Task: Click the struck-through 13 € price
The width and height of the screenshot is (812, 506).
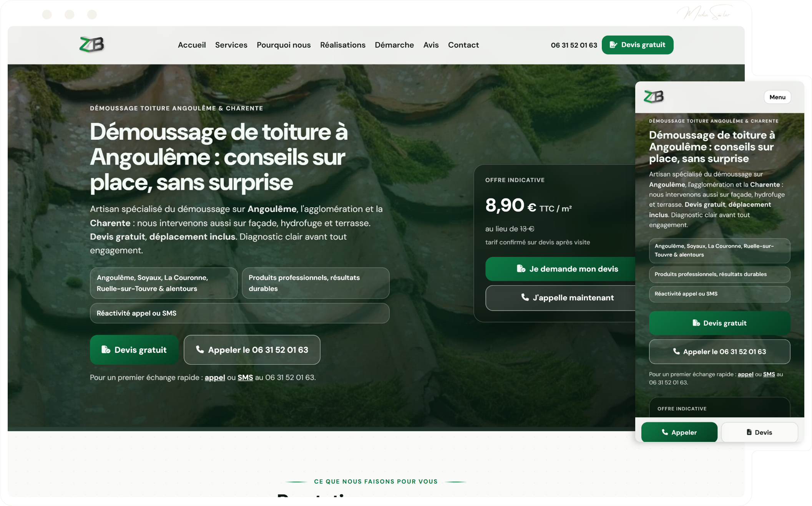Action: (527, 229)
